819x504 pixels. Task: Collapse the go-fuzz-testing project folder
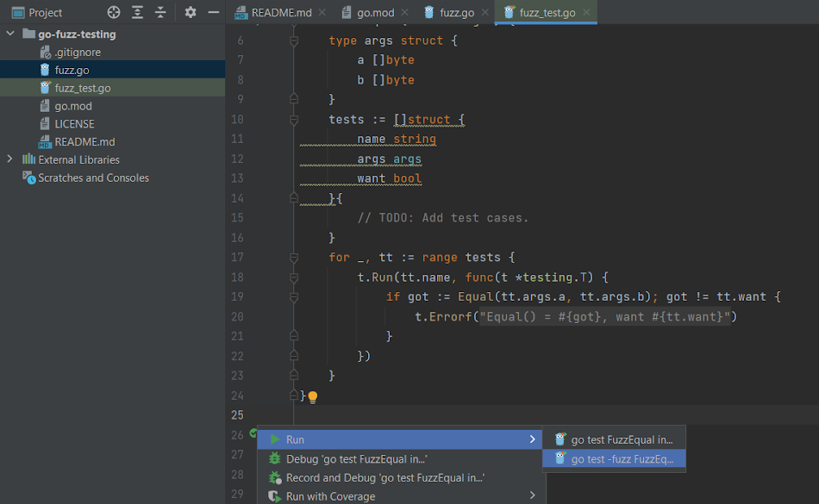(10, 34)
